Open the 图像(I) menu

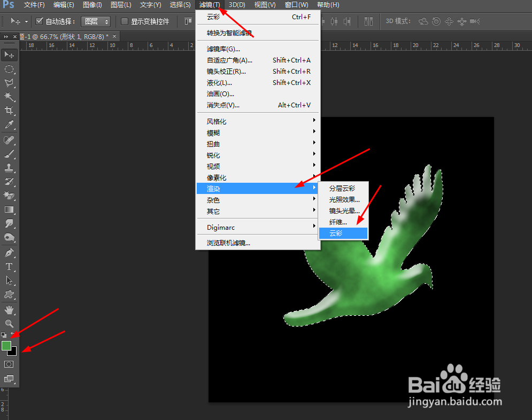[x=92, y=5]
